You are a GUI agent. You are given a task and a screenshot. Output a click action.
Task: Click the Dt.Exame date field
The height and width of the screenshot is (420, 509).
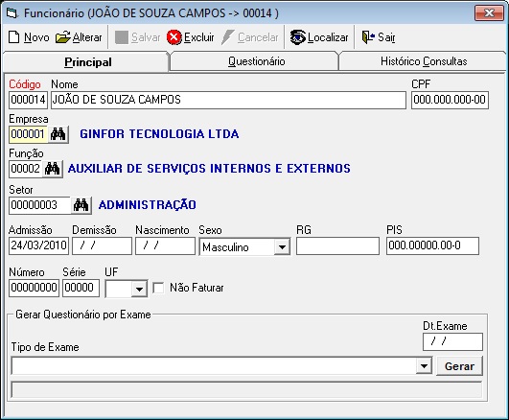tap(452, 341)
